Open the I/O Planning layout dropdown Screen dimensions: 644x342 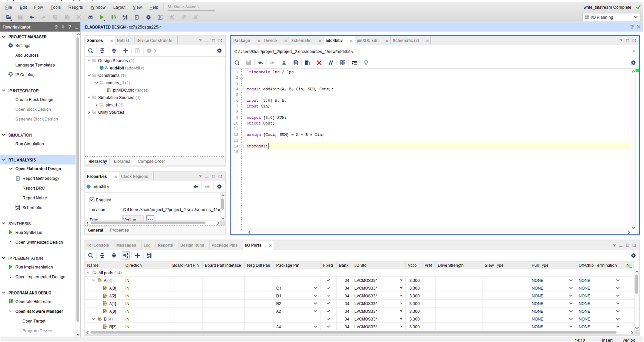click(611, 17)
